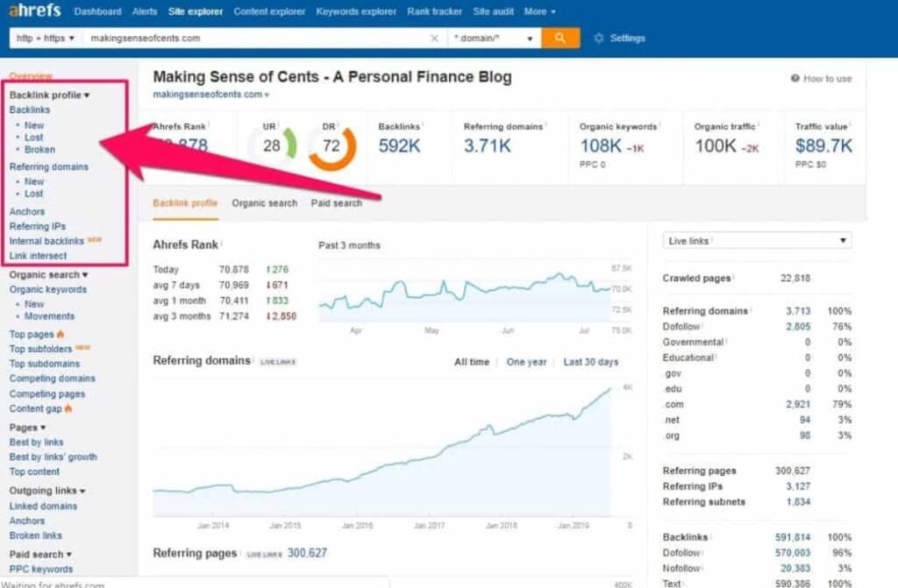Viewport: 898px width, 588px height.
Task: Switch to the Paid search tab
Action: (x=337, y=203)
